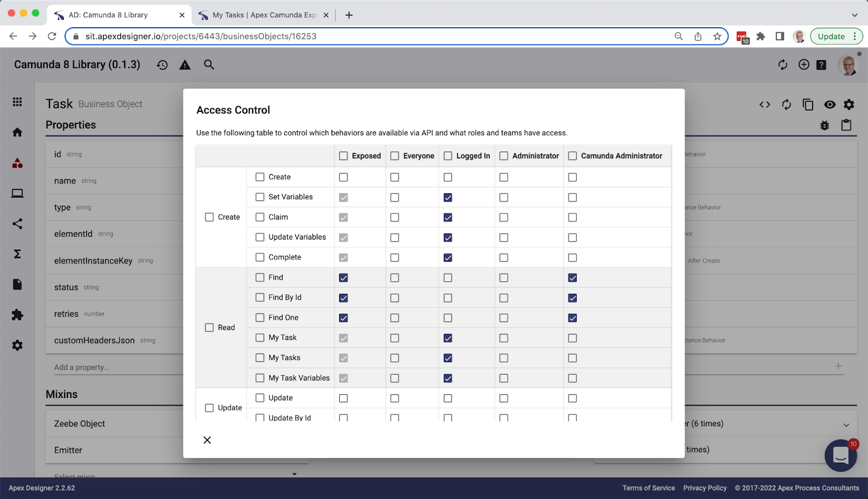Open the business object settings gear
Viewport: 868px width, 499px height.
(x=849, y=104)
